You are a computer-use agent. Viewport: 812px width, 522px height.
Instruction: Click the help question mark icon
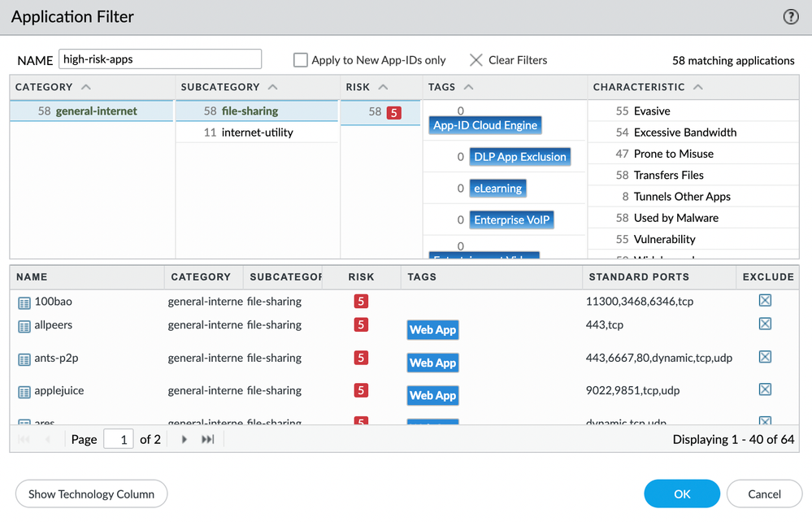790,17
